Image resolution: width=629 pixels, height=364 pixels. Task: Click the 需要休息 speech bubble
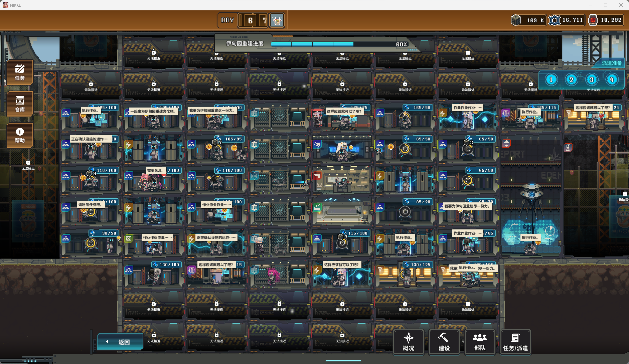[x=155, y=170]
